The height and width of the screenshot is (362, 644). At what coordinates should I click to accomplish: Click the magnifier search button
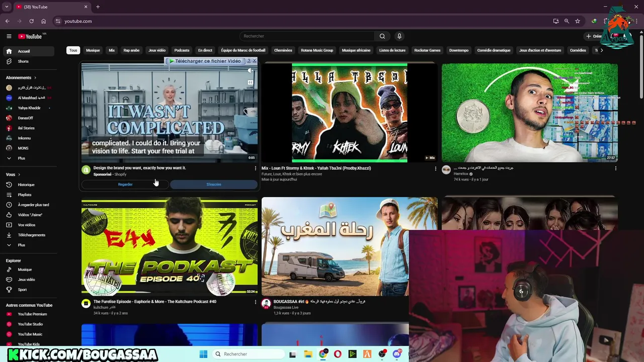382,36
